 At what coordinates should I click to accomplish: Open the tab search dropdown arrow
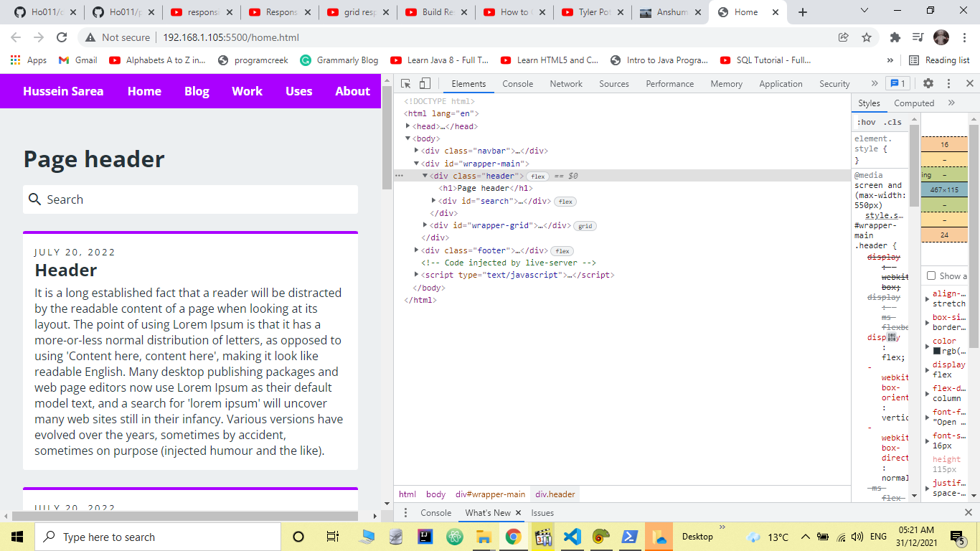pyautogui.click(x=864, y=11)
